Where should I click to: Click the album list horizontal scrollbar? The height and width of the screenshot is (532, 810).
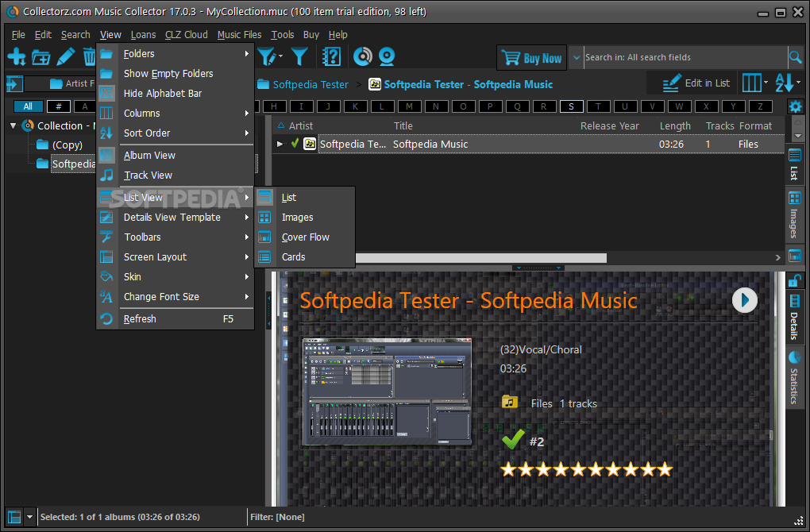(481, 257)
